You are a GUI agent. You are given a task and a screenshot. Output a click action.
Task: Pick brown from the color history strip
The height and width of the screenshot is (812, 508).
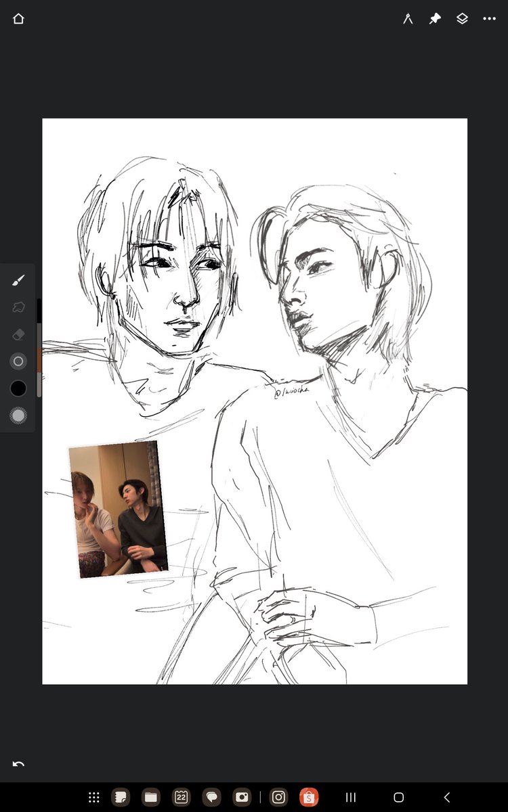tap(39, 361)
